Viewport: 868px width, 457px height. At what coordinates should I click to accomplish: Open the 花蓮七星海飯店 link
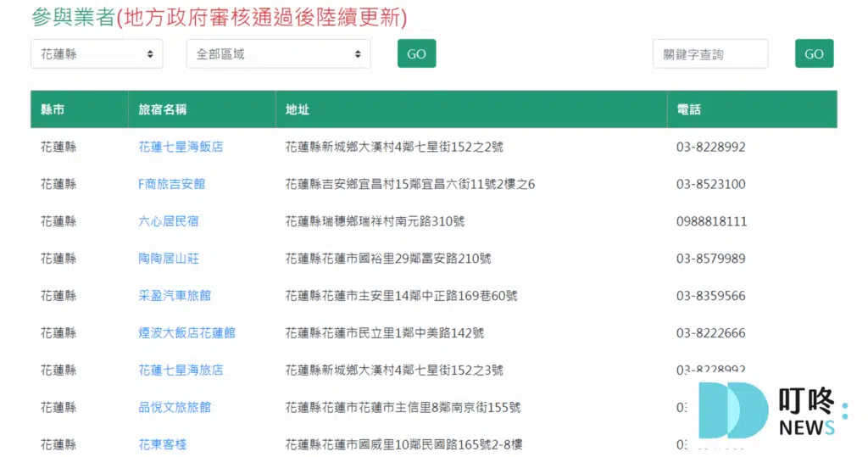pyautogui.click(x=181, y=147)
